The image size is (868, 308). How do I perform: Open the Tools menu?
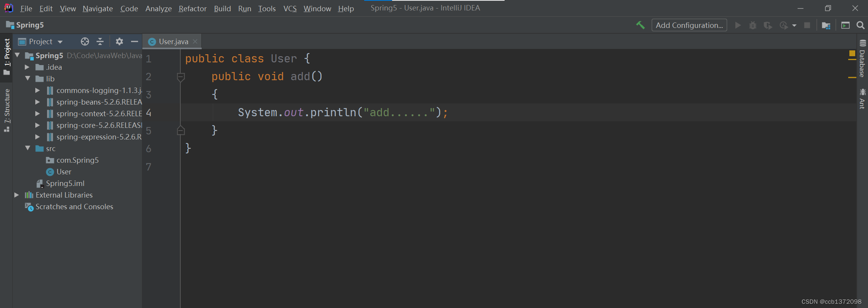(267, 8)
